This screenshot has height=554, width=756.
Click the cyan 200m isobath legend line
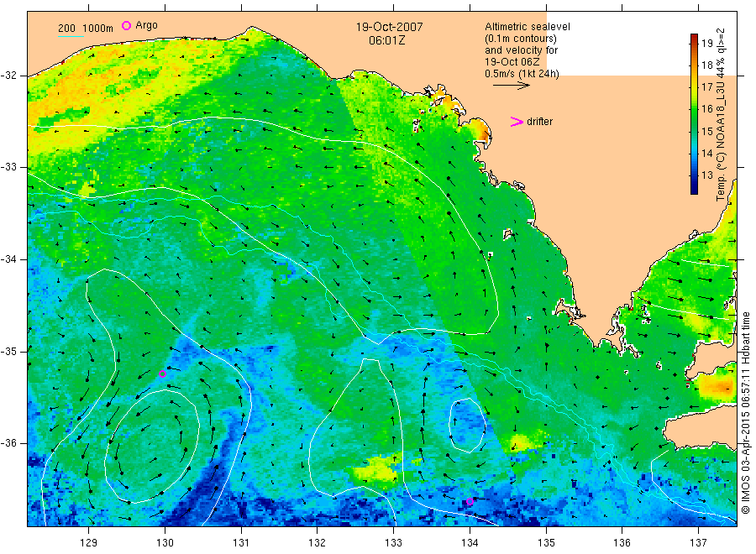click(x=71, y=37)
